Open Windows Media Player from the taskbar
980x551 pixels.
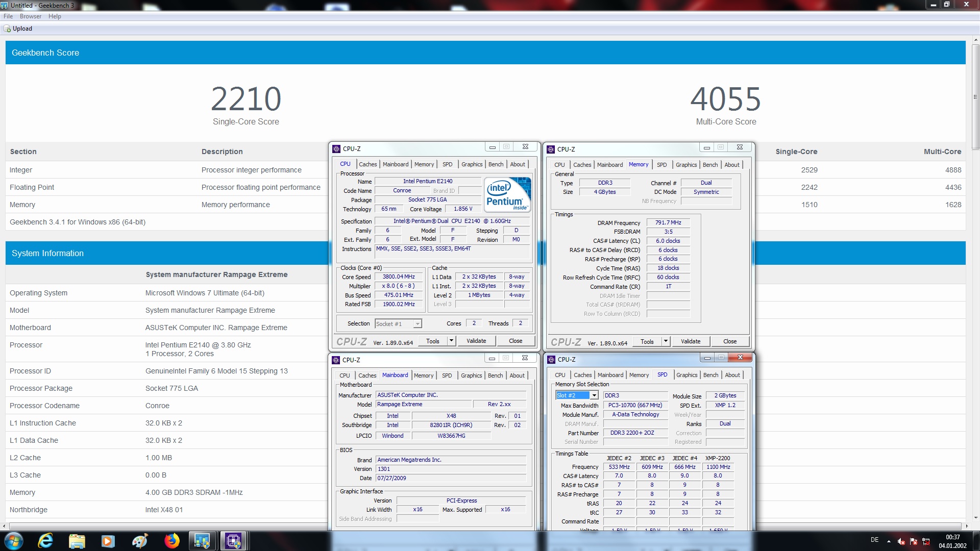108,541
